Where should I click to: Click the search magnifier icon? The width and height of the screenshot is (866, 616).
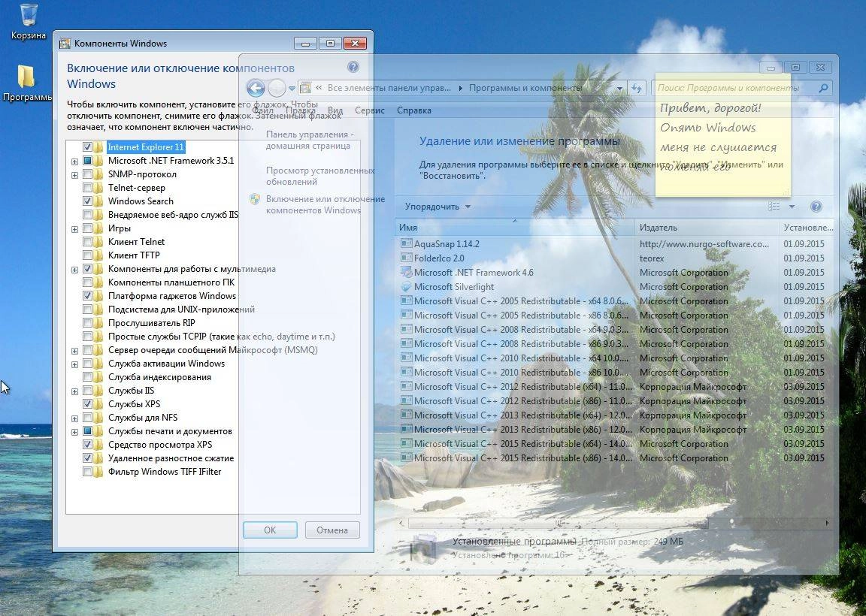[x=823, y=88]
